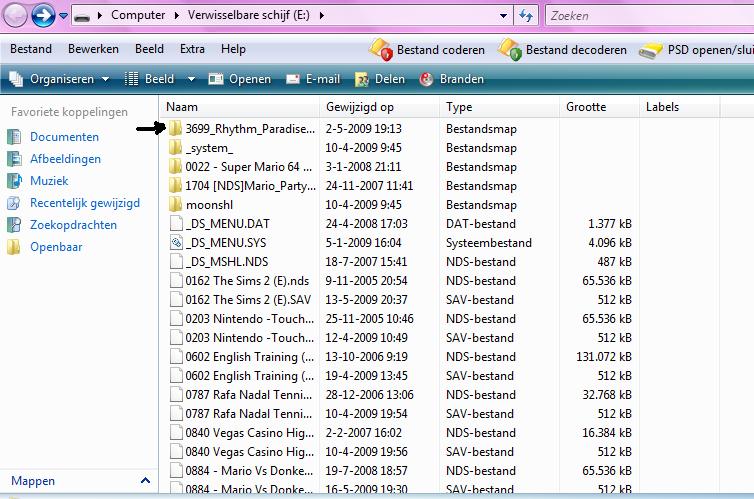Click into the Zoeken search field
754x499 pixels.
click(649, 16)
